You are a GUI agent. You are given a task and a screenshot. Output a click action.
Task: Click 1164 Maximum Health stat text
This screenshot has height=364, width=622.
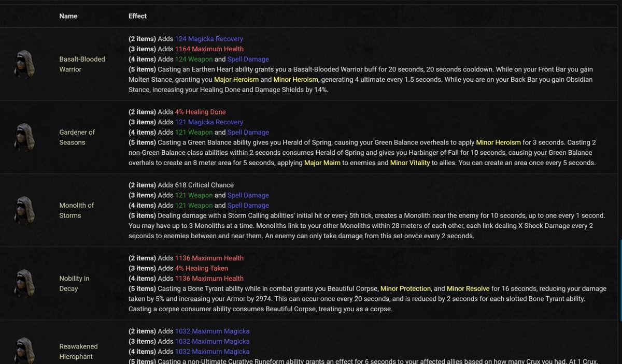pyautogui.click(x=209, y=49)
